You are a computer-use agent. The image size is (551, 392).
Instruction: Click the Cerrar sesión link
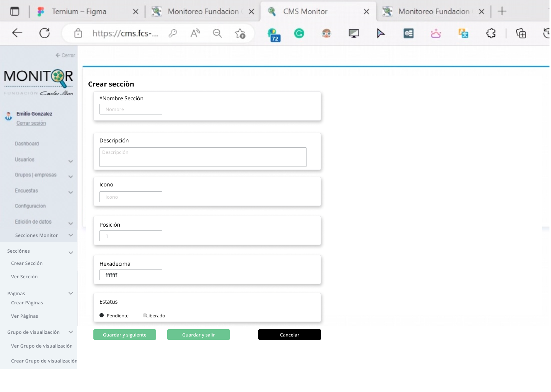click(31, 123)
